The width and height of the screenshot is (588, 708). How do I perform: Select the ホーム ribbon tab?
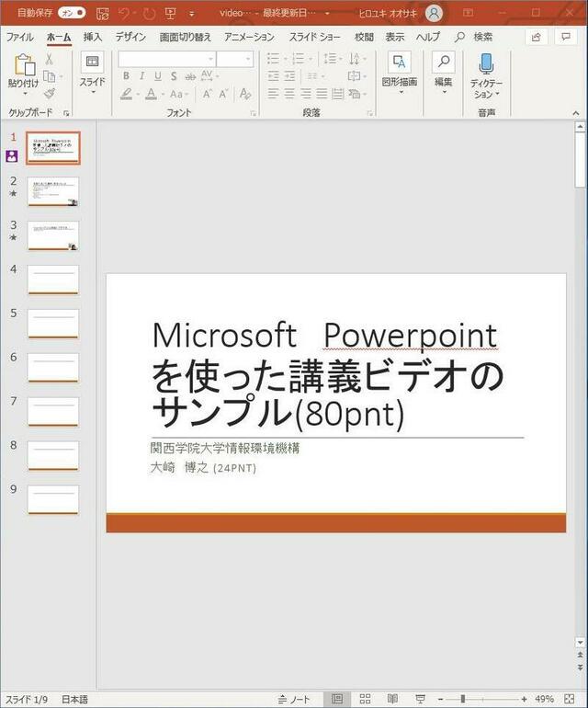click(59, 37)
